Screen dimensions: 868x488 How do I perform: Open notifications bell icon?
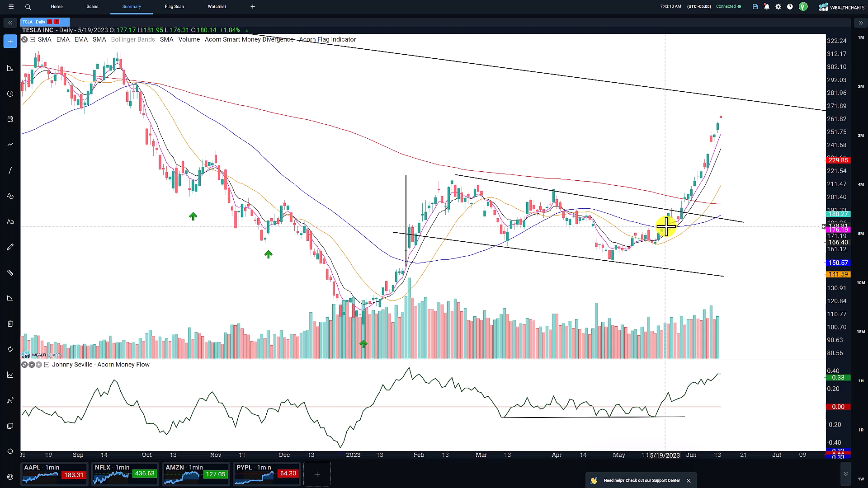(767, 7)
